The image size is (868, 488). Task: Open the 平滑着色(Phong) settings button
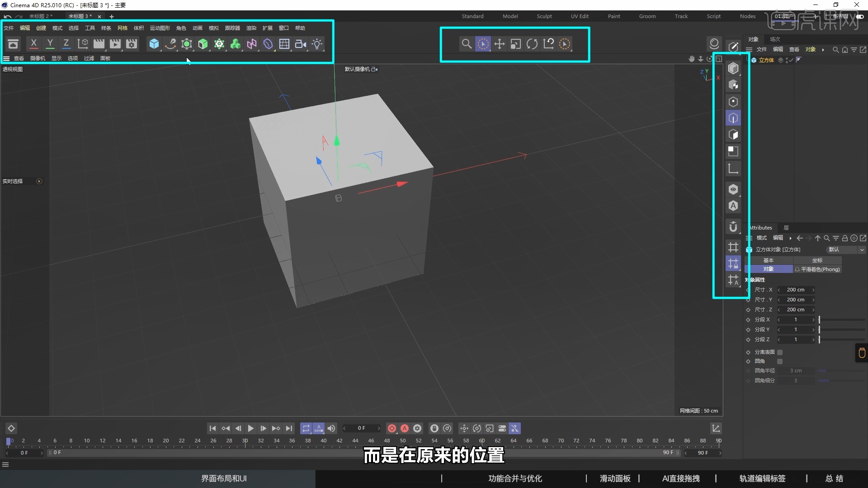[x=817, y=269]
